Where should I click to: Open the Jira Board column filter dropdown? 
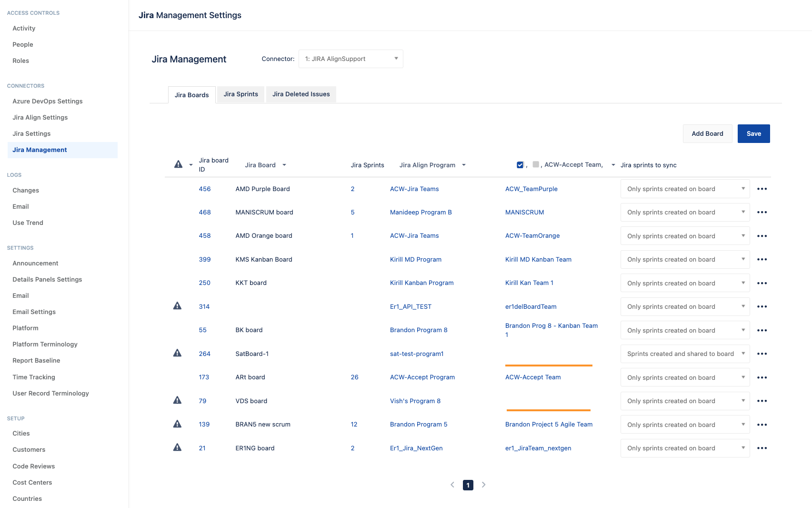[x=284, y=165]
